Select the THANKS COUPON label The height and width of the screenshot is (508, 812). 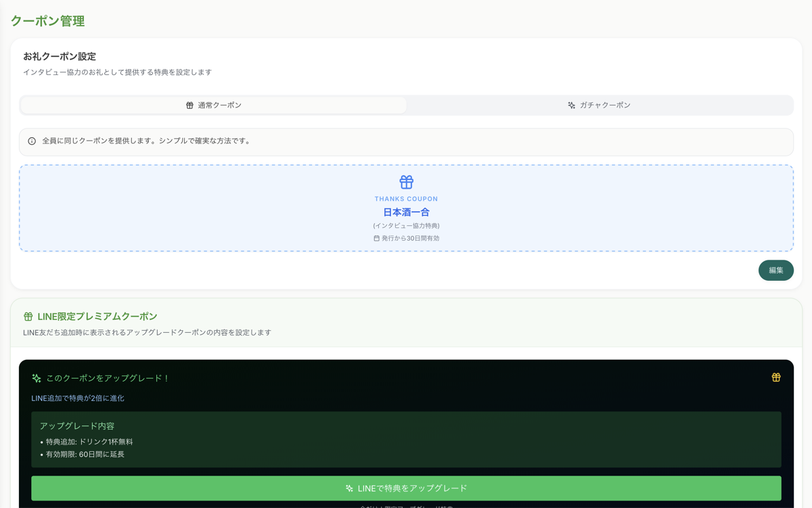click(406, 197)
